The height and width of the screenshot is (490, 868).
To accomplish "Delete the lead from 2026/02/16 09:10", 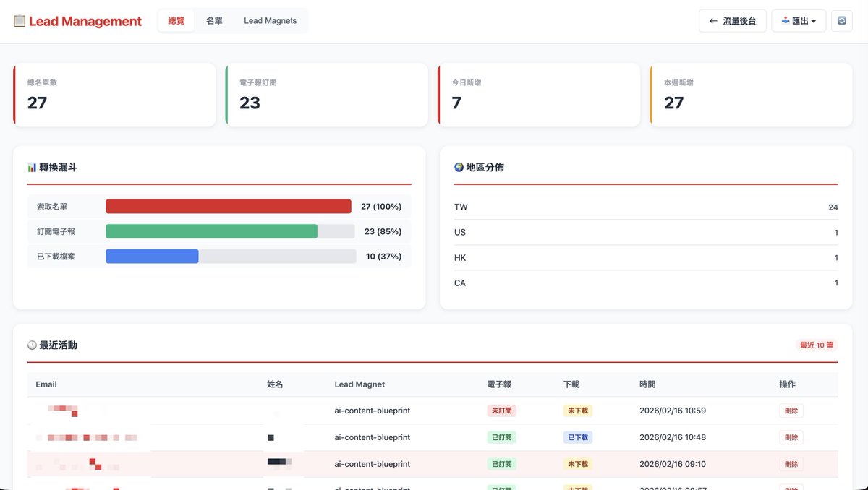I will click(x=791, y=464).
